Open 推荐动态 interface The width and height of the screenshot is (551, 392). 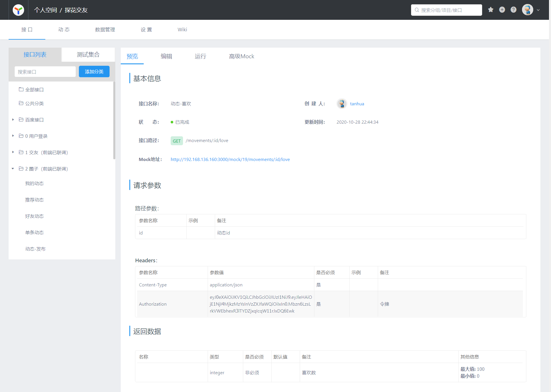[34, 200]
